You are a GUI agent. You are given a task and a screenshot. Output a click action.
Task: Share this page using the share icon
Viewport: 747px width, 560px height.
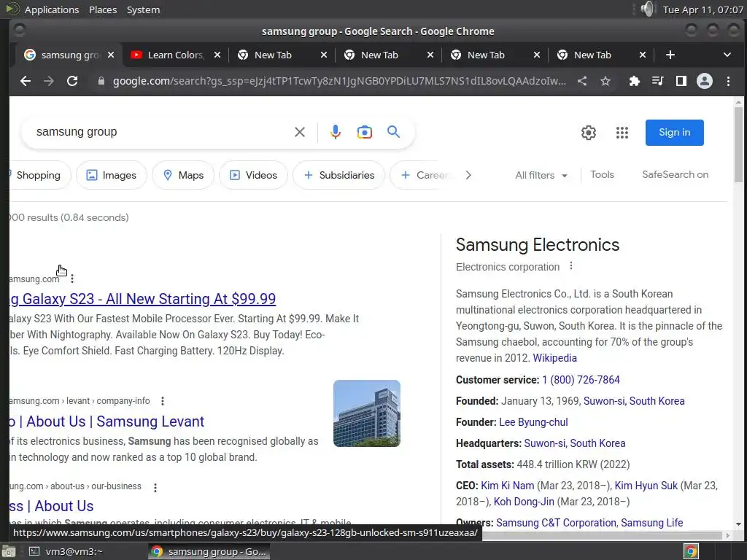(582, 81)
